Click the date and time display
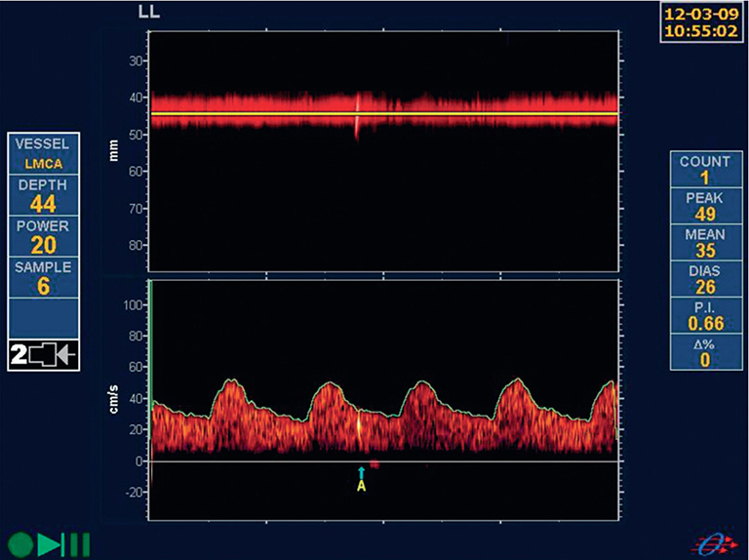The width and height of the screenshot is (749, 560). tap(701, 22)
